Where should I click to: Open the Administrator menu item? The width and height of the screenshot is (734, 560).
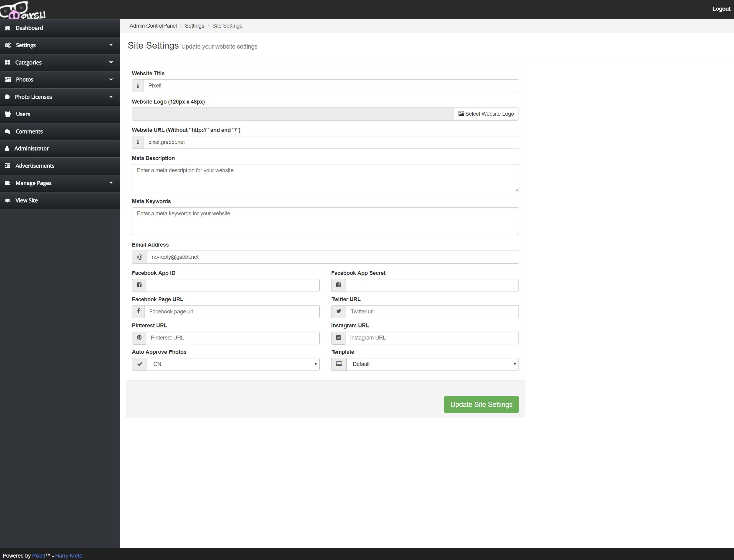coord(31,148)
